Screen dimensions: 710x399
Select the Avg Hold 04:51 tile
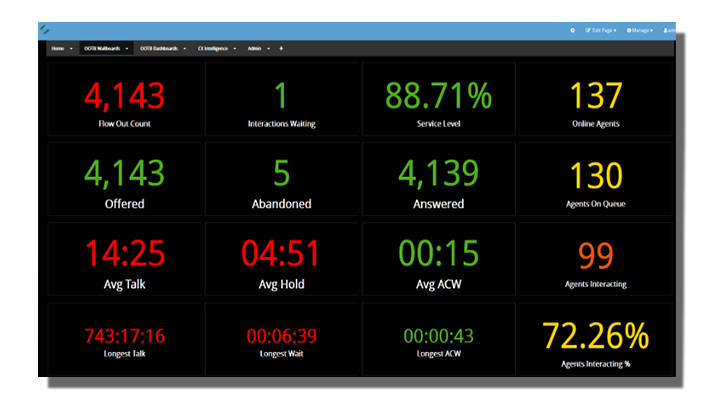point(281,259)
